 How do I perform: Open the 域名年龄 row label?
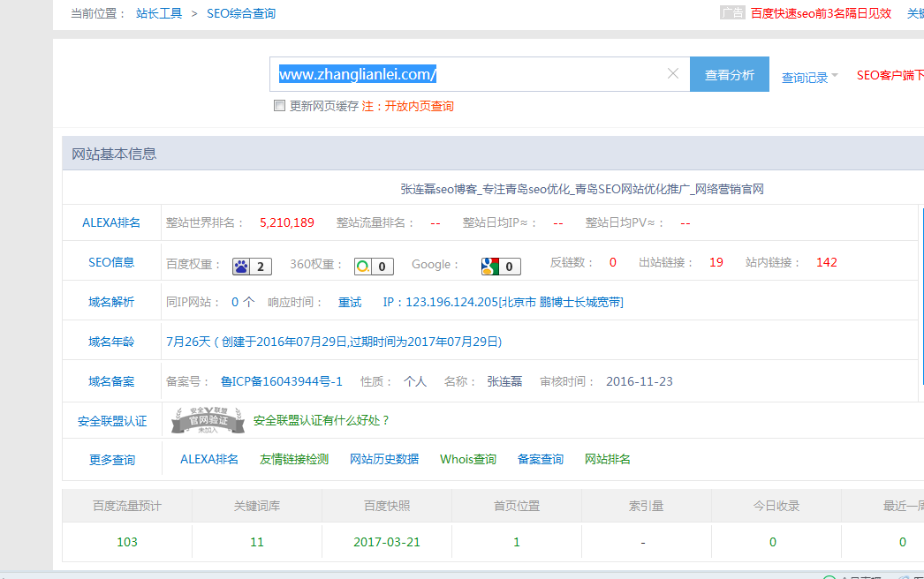111,342
